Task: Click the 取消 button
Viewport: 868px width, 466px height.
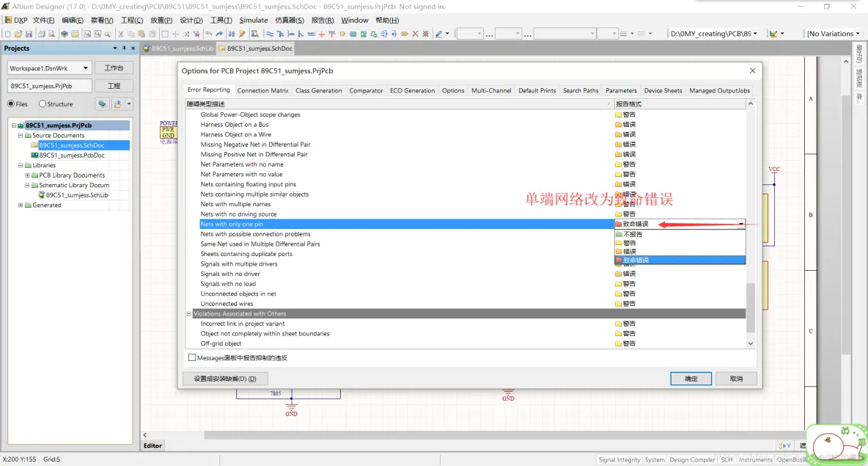Action: tap(736, 379)
